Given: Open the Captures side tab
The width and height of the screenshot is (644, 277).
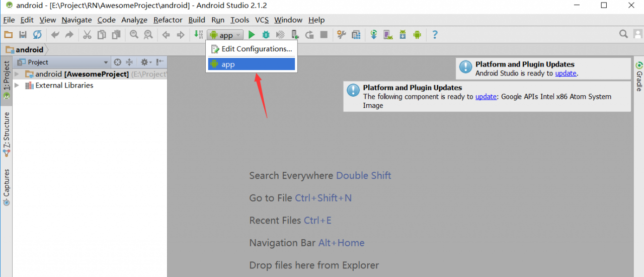Looking at the screenshot, I should (x=7, y=187).
